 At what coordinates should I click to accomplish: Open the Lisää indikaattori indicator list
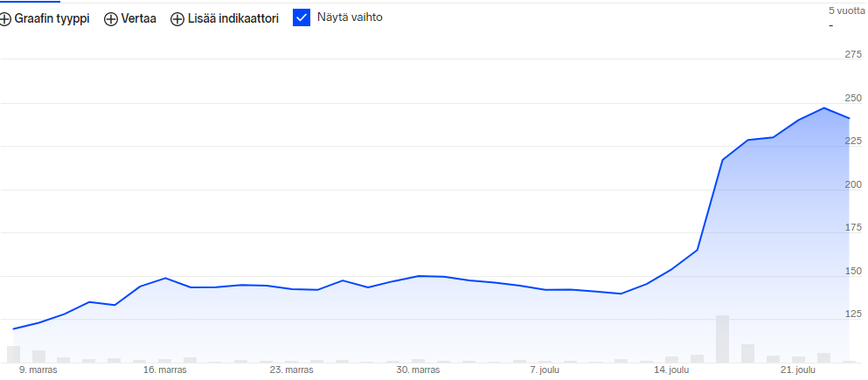[234, 18]
